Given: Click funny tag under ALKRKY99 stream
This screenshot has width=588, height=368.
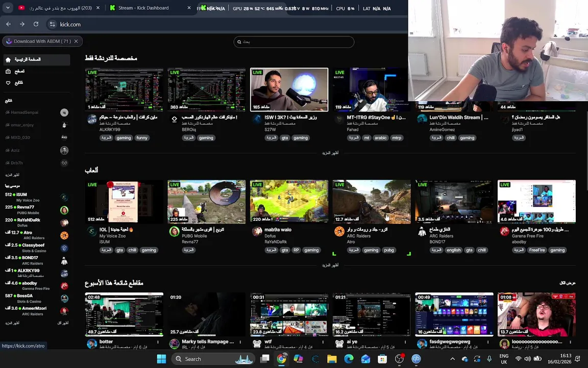Looking at the screenshot, I should 142,138.
